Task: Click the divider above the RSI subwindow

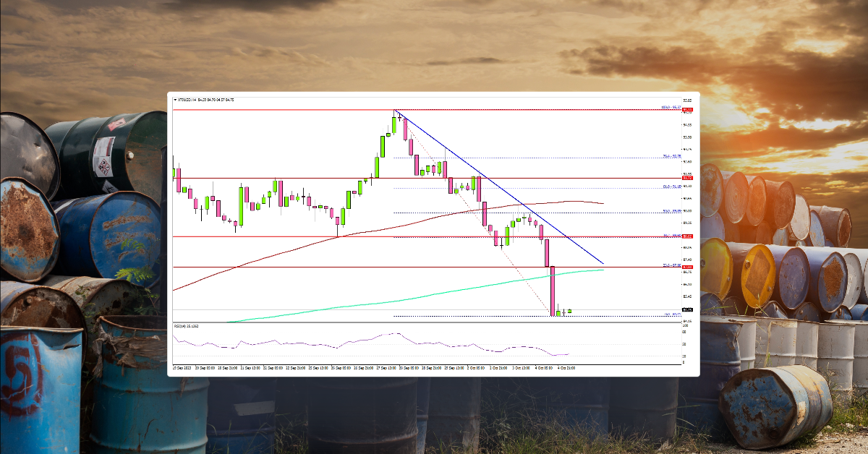Action: [x=434, y=320]
